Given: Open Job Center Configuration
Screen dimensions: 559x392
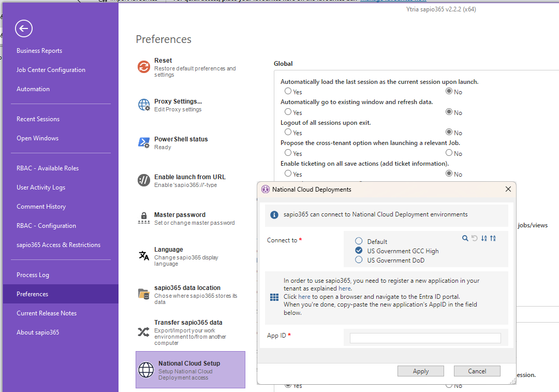Looking at the screenshot, I should coord(51,70).
